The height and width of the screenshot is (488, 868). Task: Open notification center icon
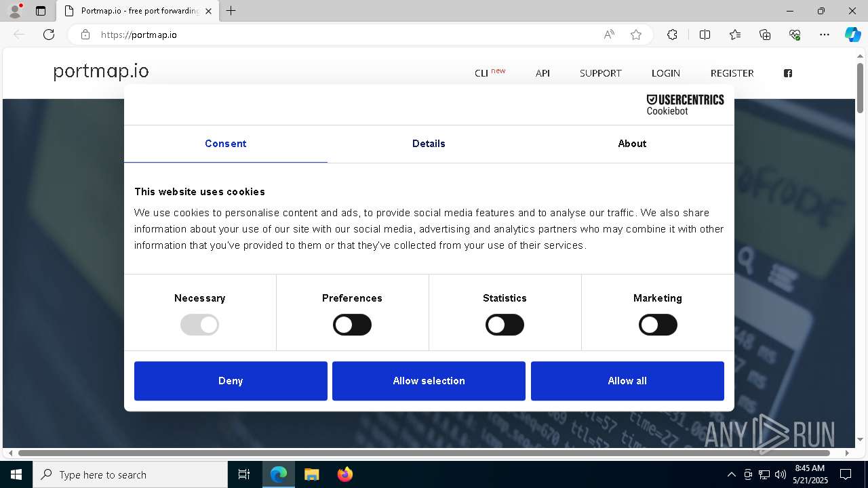coord(846,474)
